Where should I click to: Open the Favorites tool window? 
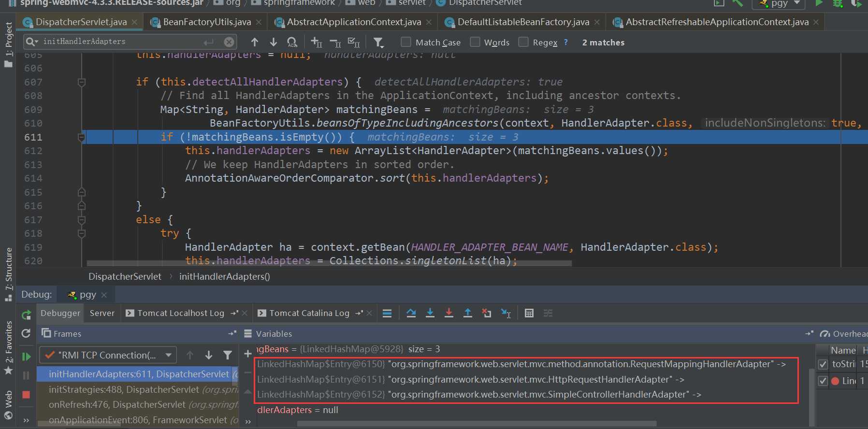click(8, 348)
